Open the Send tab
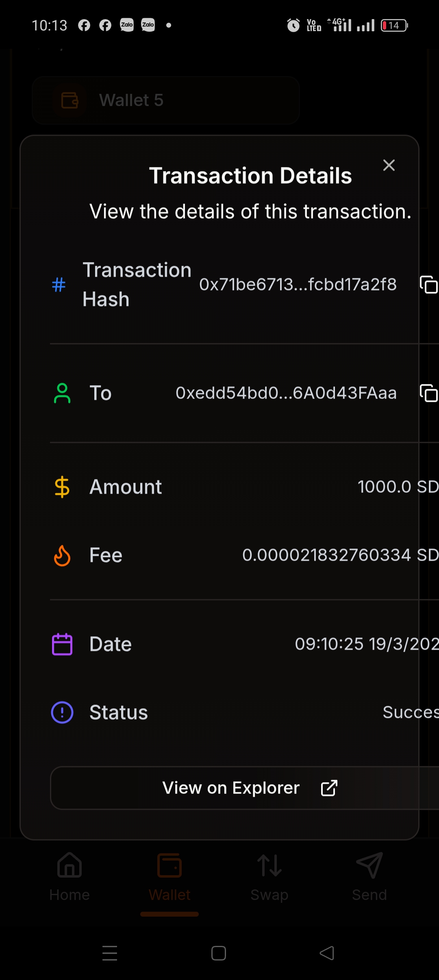Screen dimensions: 439x980 point(369,877)
